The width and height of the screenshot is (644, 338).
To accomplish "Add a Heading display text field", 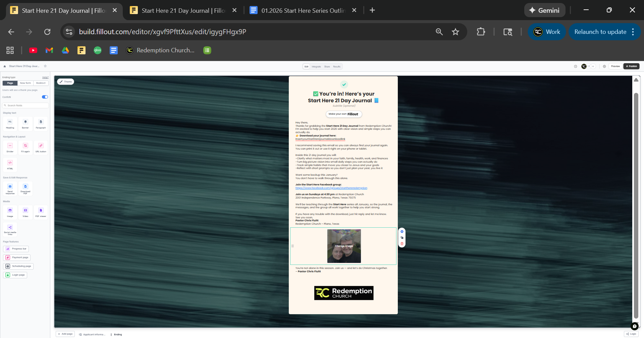I will (10, 123).
